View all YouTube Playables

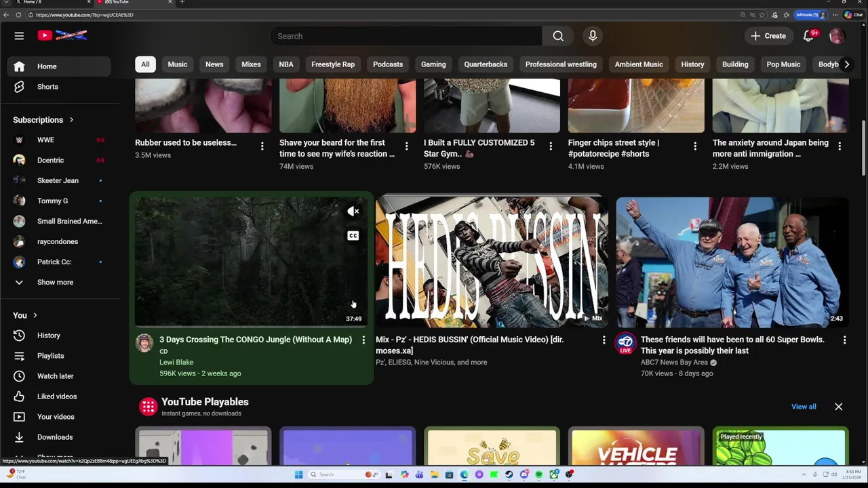pyautogui.click(x=804, y=407)
